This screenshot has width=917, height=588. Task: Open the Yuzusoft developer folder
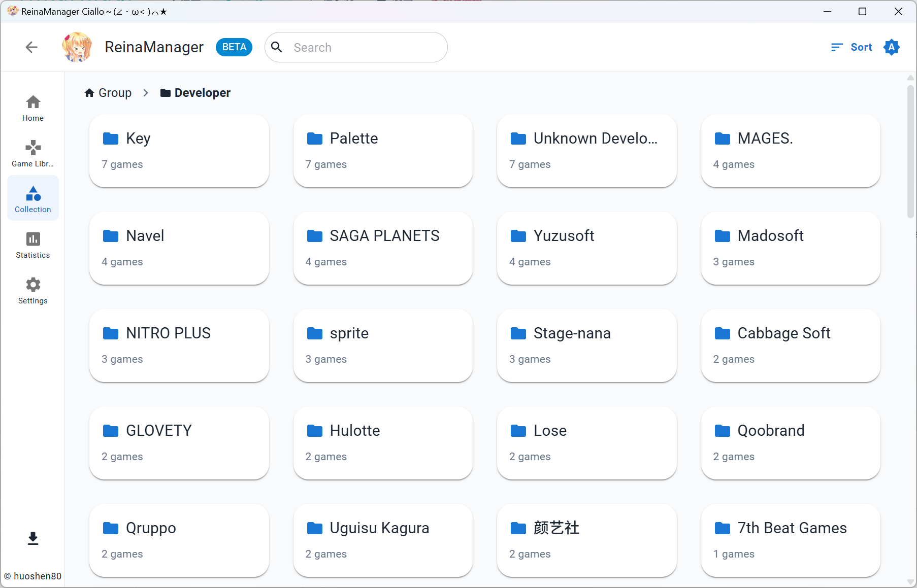coord(587,248)
